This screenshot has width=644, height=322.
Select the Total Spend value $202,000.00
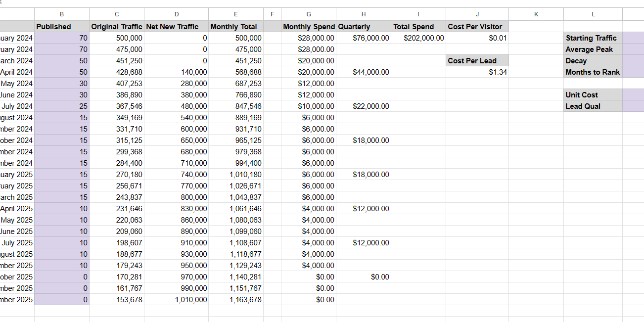(418, 38)
